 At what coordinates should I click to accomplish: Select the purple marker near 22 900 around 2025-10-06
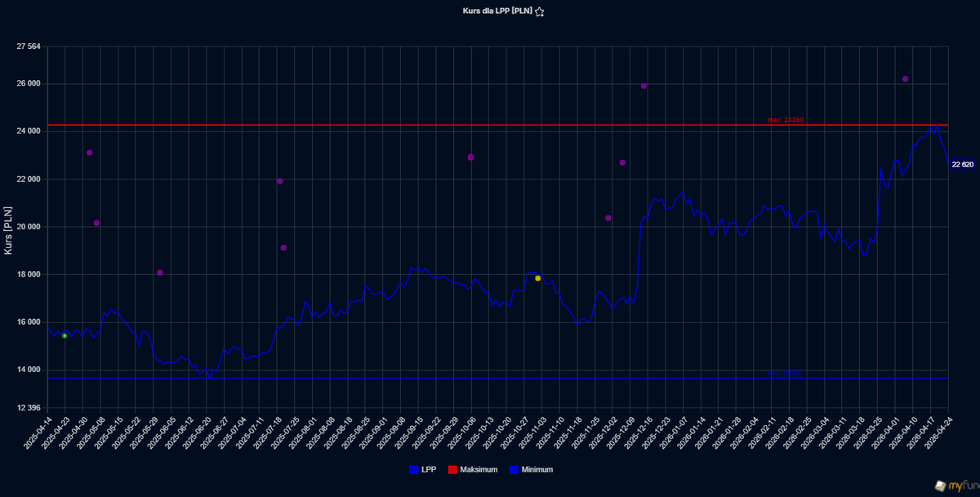pyautogui.click(x=470, y=157)
